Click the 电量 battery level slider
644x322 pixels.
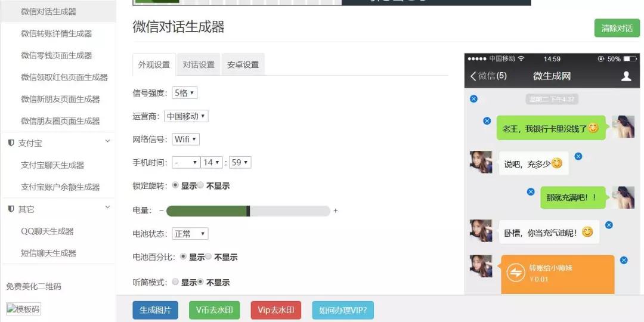[x=248, y=210]
